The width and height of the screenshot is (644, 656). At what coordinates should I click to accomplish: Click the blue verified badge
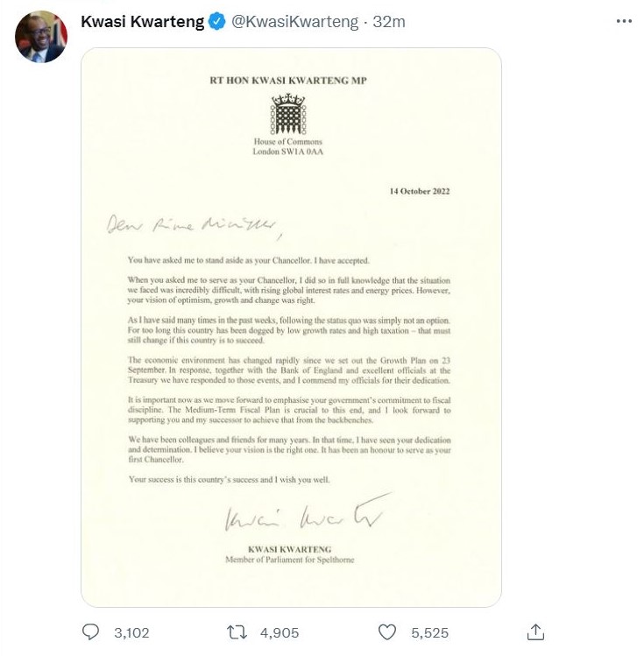click(x=216, y=23)
